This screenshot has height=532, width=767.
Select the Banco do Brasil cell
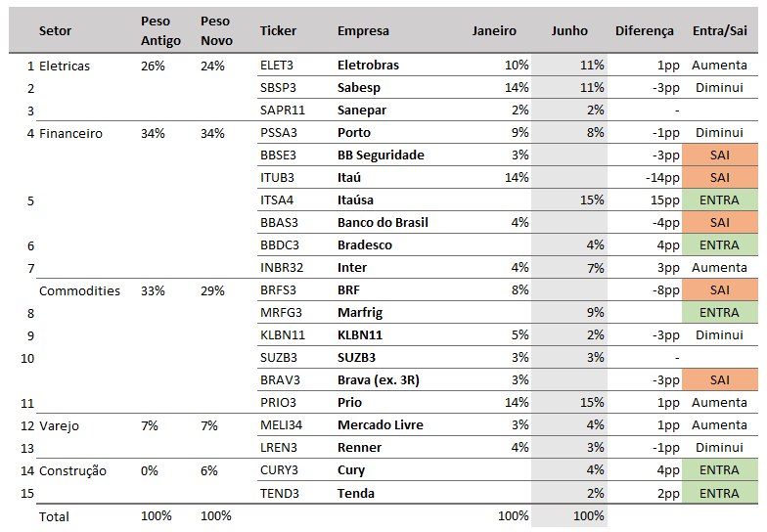pos(383,223)
